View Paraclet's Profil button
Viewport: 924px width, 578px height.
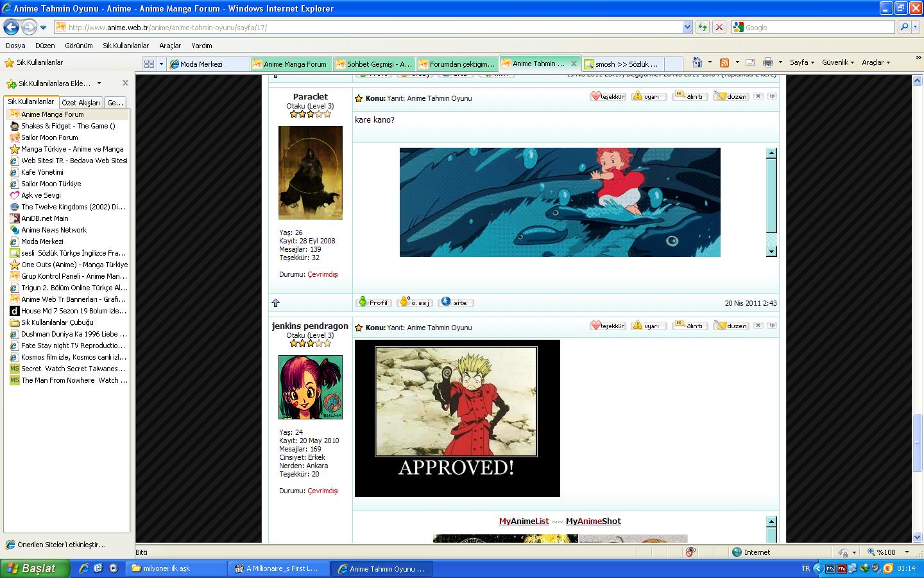point(373,302)
